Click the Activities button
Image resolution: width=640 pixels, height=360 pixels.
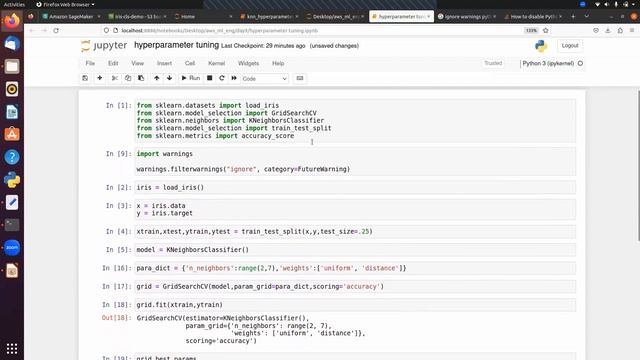point(14,4)
